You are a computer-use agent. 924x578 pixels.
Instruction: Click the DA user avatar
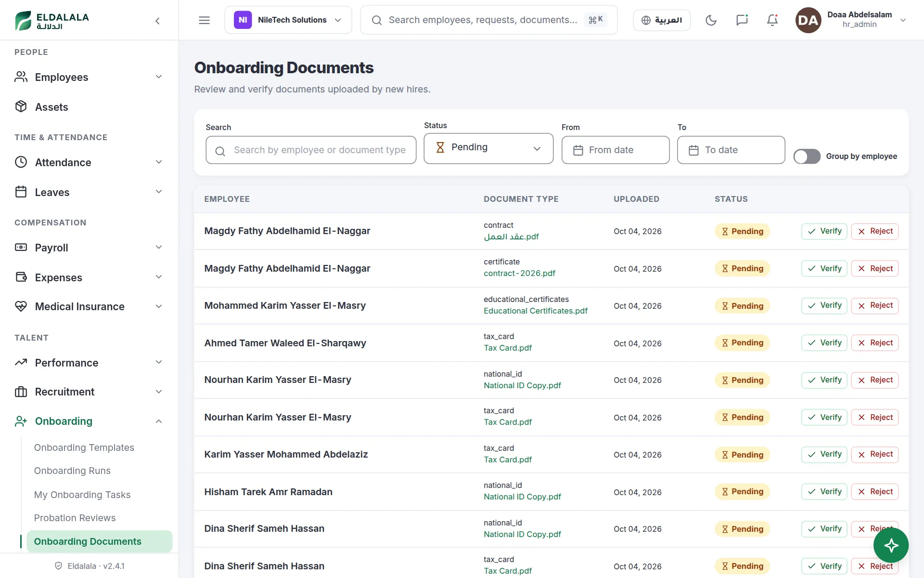pos(808,20)
